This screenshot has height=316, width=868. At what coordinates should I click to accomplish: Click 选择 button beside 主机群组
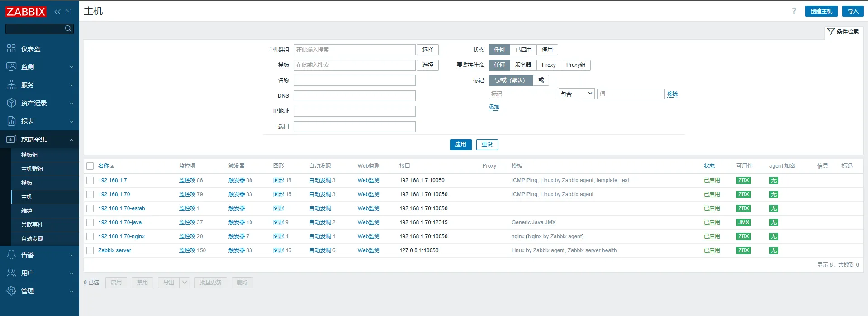click(428, 50)
